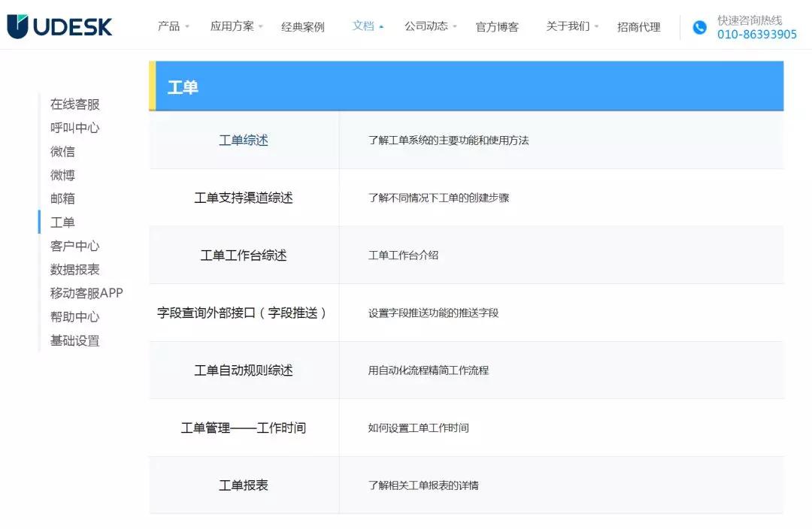This screenshot has height=529, width=812.
Task: Collapse the 文档 dropdown arrow
Action: coord(382,26)
